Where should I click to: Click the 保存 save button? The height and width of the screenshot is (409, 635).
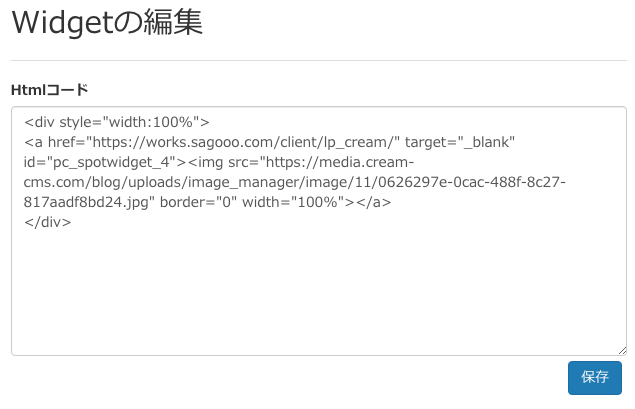point(595,377)
